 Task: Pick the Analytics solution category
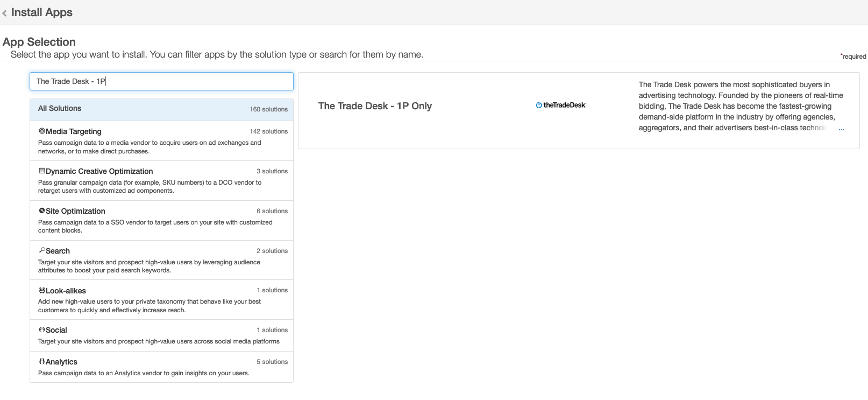pos(161,367)
